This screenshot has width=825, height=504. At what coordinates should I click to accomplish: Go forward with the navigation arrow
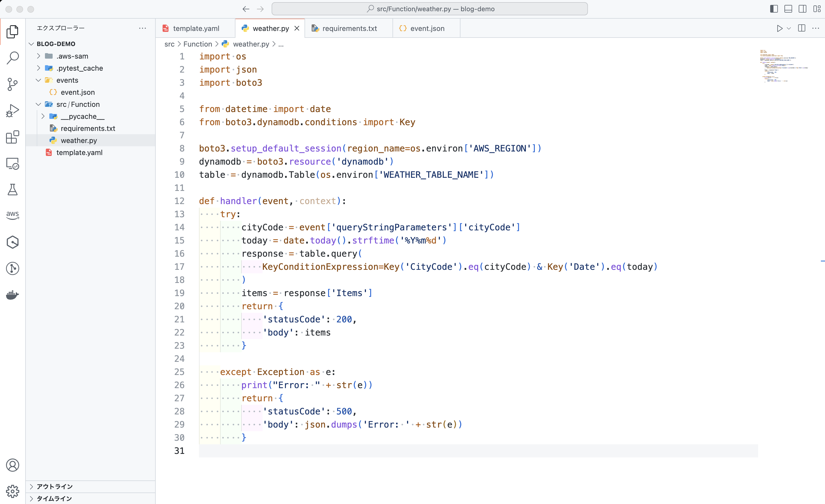(x=260, y=9)
